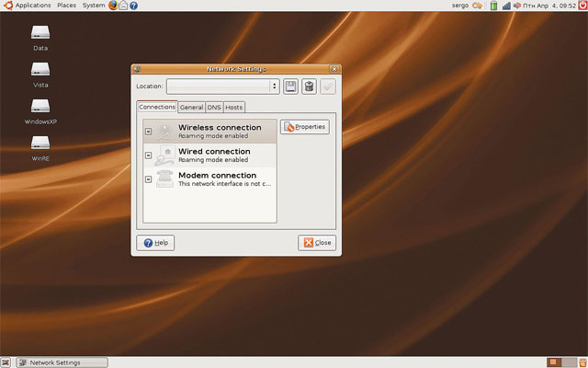Open the Network Settings window menu icon
The width and height of the screenshot is (588, 368).
[x=137, y=69]
